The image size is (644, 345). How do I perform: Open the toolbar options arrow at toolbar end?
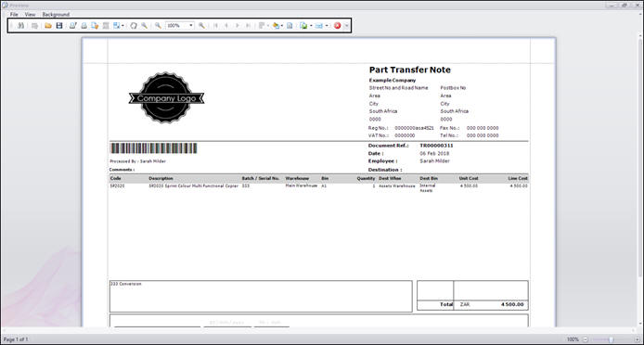point(347,25)
